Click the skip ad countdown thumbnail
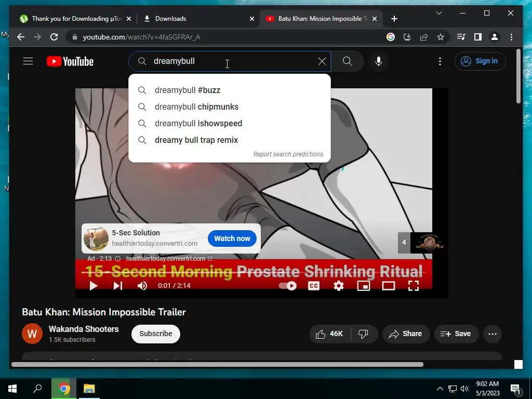This screenshot has height=399, width=532. pyautogui.click(x=421, y=242)
